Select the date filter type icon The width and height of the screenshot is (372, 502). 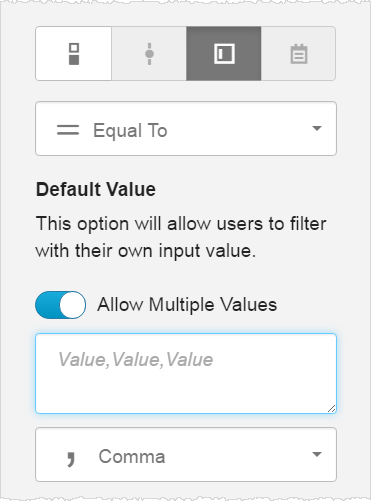point(298,54)
